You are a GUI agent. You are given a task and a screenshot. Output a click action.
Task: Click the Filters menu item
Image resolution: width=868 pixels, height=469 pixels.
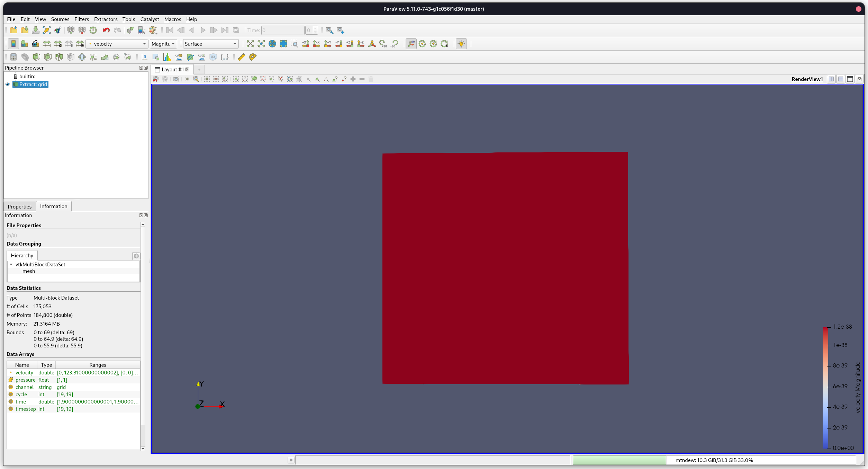coord(81,19)
